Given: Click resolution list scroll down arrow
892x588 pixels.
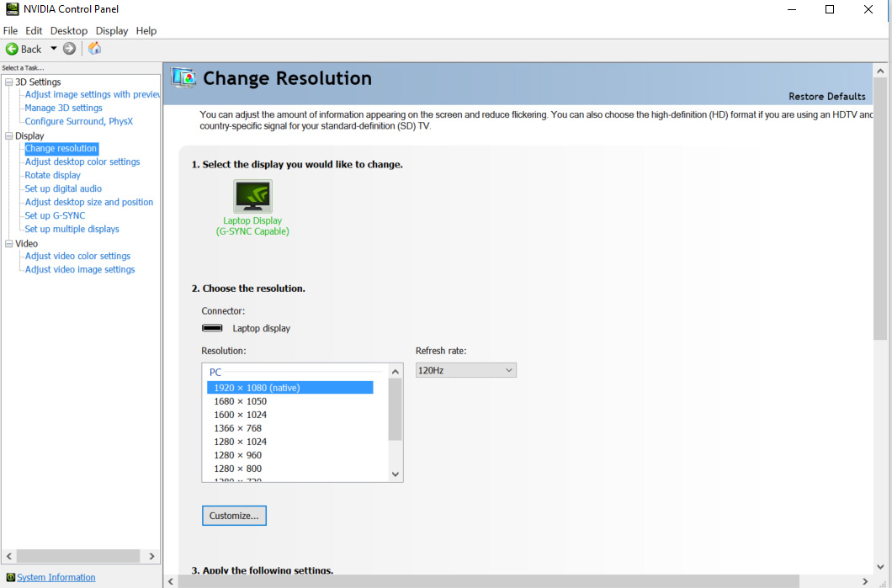Looking at the screenshot, I should click(x=396, y=474).
